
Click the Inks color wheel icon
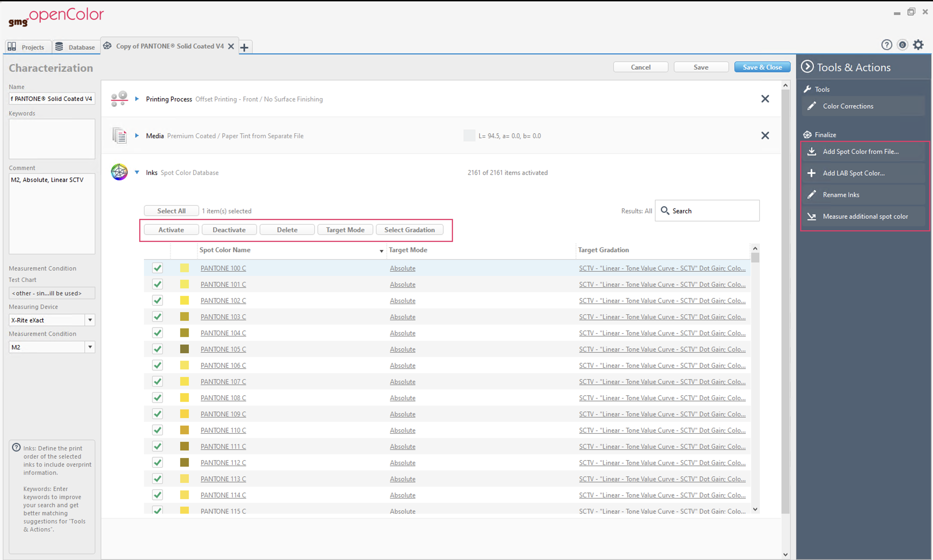pos(119,172)
